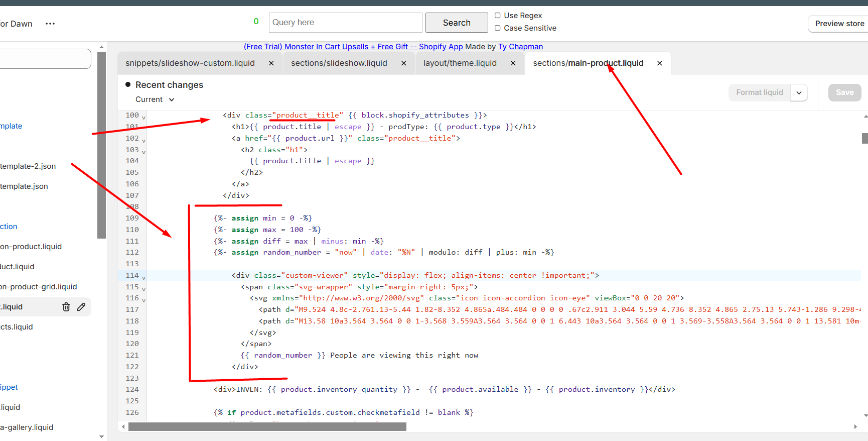Click the left arrow of the editor's horizontal scrollbar

tap(123, 427)
